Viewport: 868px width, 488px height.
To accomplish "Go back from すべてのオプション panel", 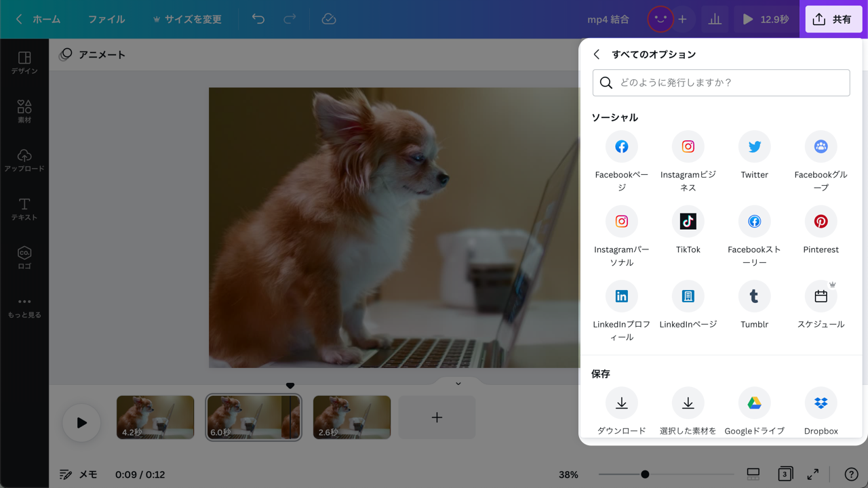I will (x=597, y=54).
